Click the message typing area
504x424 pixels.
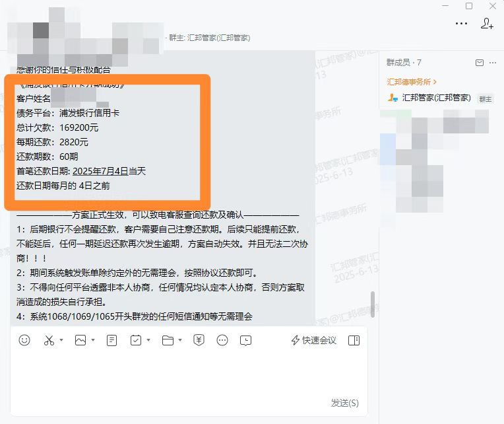(189, 373)
